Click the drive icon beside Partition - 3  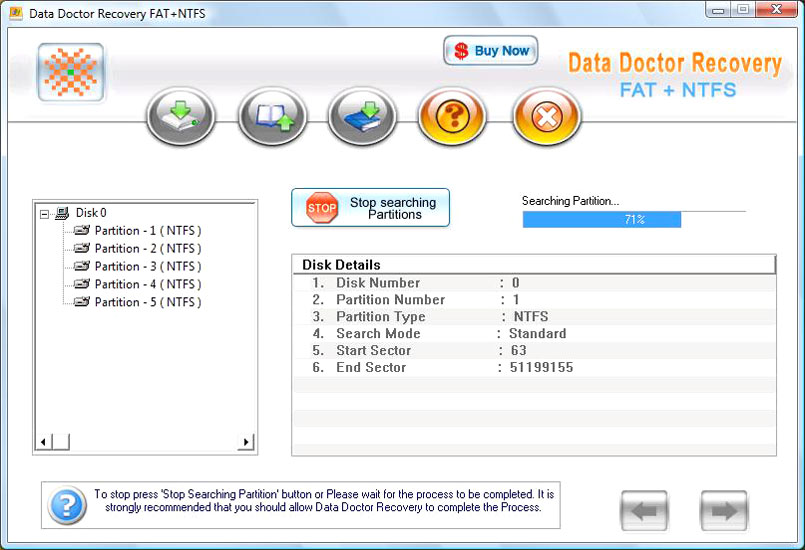click(x=82, y=266)
